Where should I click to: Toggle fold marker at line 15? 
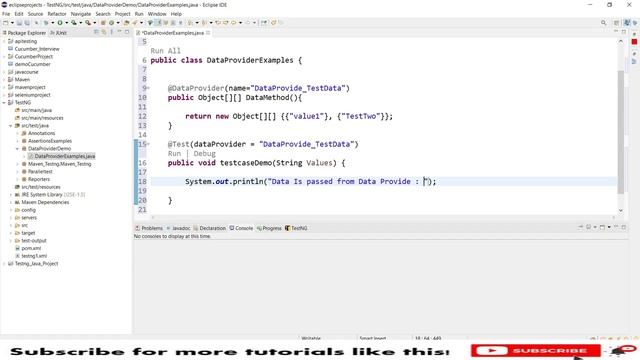(148, 144)
